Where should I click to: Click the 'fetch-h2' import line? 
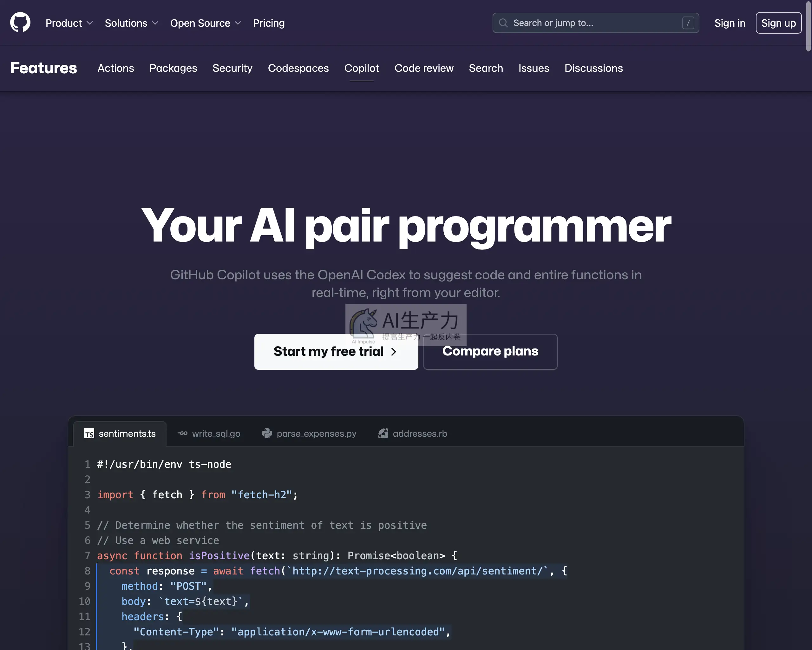coord(198,495)
